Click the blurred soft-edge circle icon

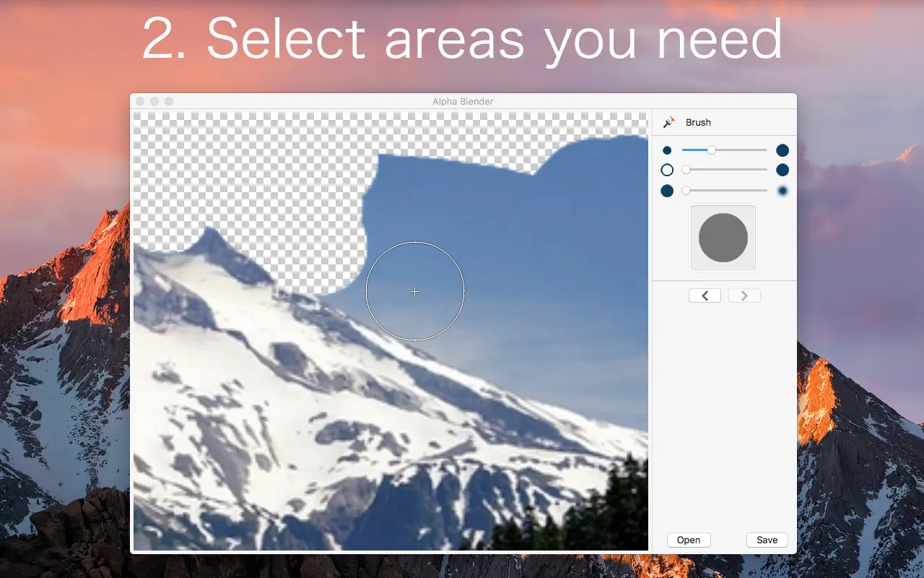[x=783, y=191]
